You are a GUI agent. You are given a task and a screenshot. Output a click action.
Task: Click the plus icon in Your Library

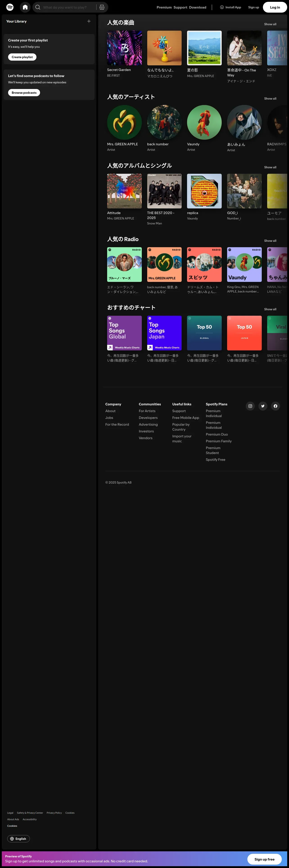pos(89,21)
